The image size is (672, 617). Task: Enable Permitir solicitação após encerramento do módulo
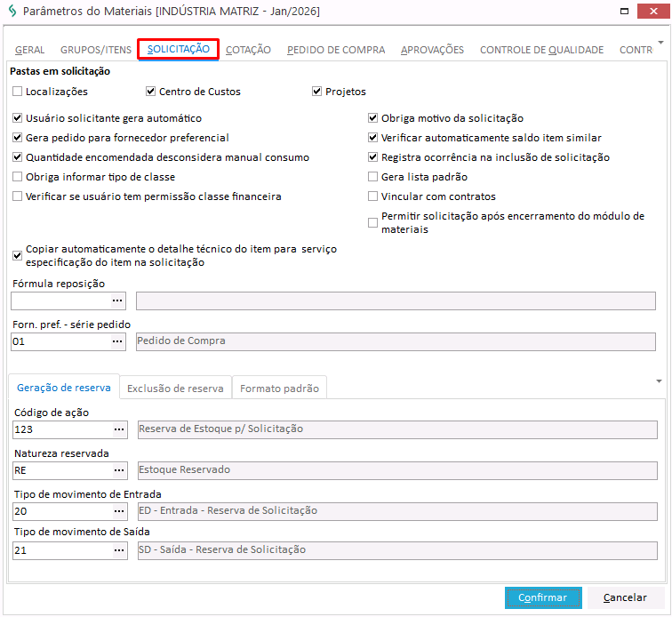(372, 222)
